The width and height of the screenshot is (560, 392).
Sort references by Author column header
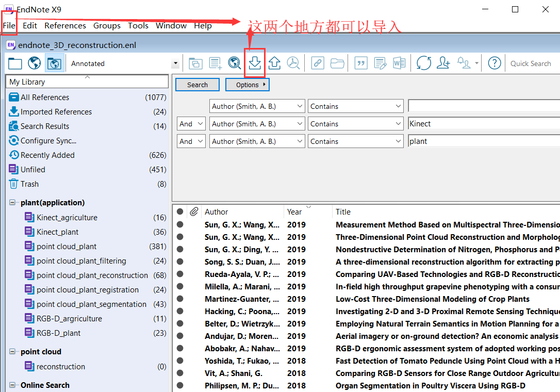tap(242, 212)
